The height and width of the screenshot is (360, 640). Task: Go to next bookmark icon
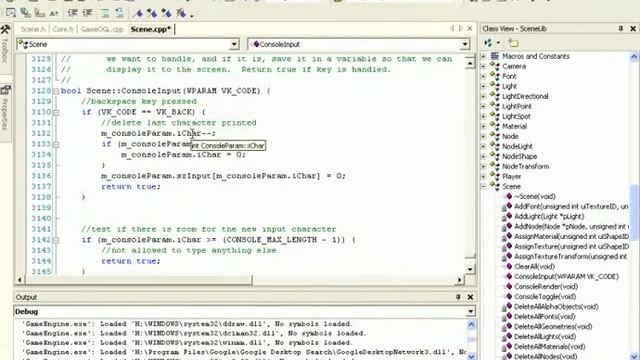click(152, 13)
